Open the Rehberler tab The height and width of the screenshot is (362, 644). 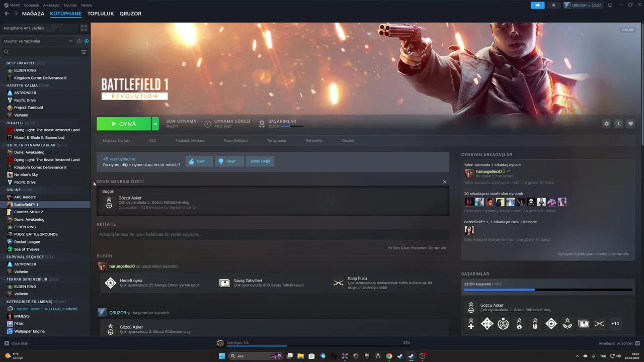tap(314, 140)
